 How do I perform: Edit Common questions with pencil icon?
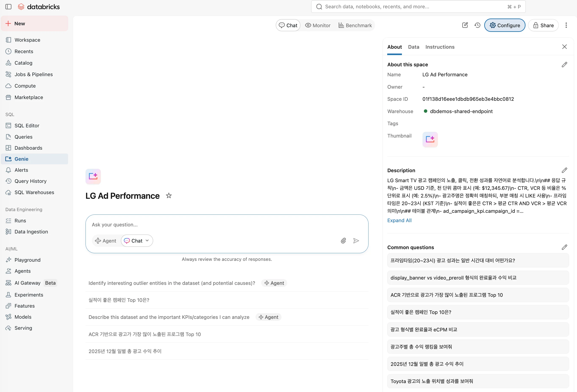coord(564,247)
